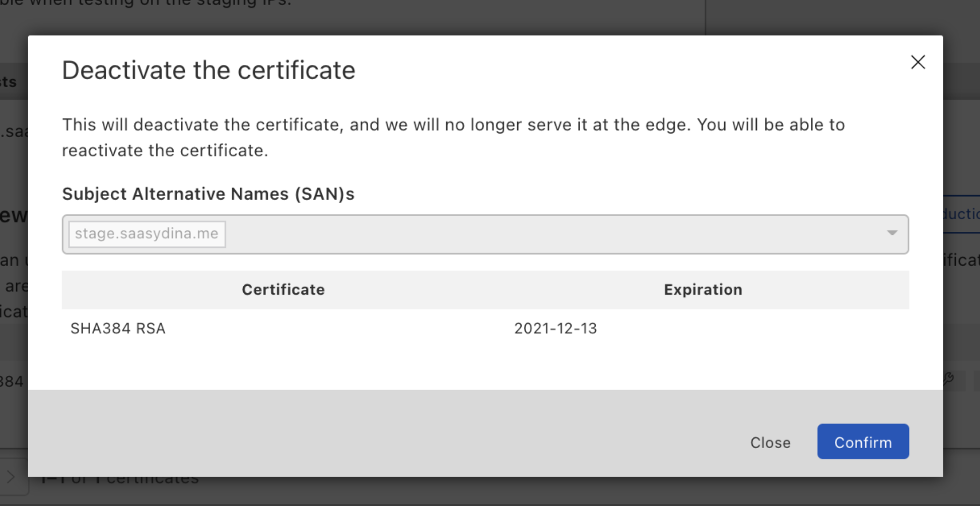The image size is (980, 506).
Task: Click the pagination chevron arrow at bottom left
Action: point(11,477)
